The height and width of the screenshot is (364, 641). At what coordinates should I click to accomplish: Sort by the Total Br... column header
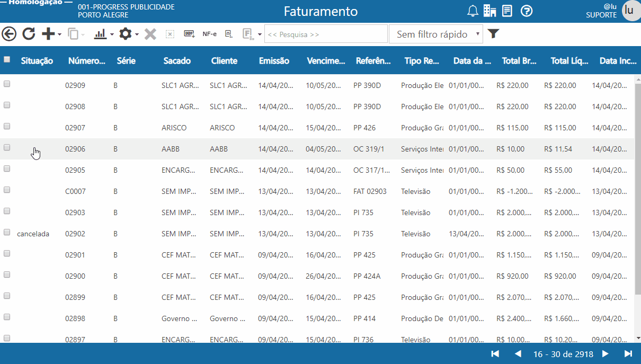click(x=519, y=61)
